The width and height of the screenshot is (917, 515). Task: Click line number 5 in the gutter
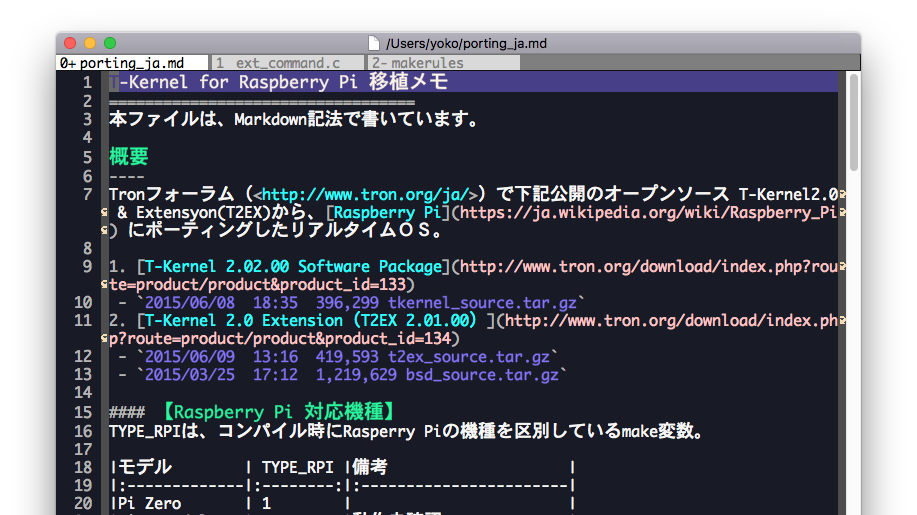point(87,157)
